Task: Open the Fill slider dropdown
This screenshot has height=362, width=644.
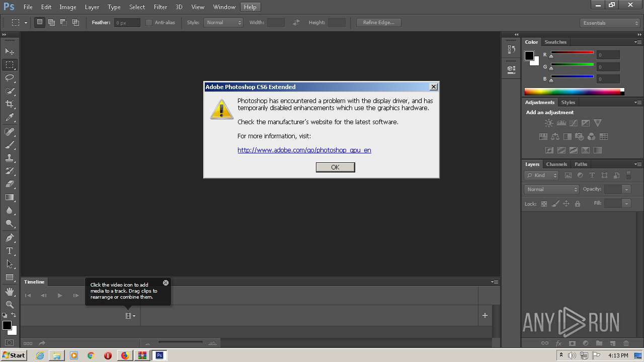Action: click(x=626, y=204)
